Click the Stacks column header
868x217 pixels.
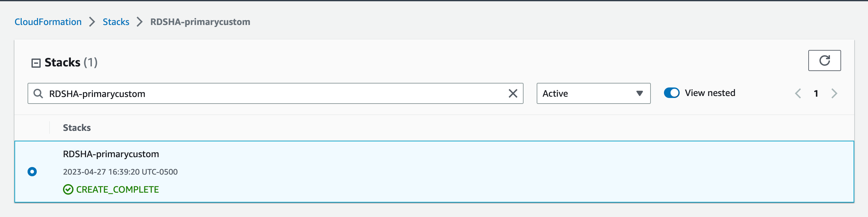coord(77,128)
